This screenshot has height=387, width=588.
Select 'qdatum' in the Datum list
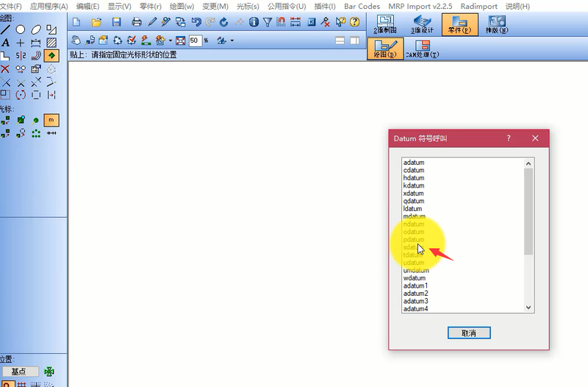pos(414,201)
